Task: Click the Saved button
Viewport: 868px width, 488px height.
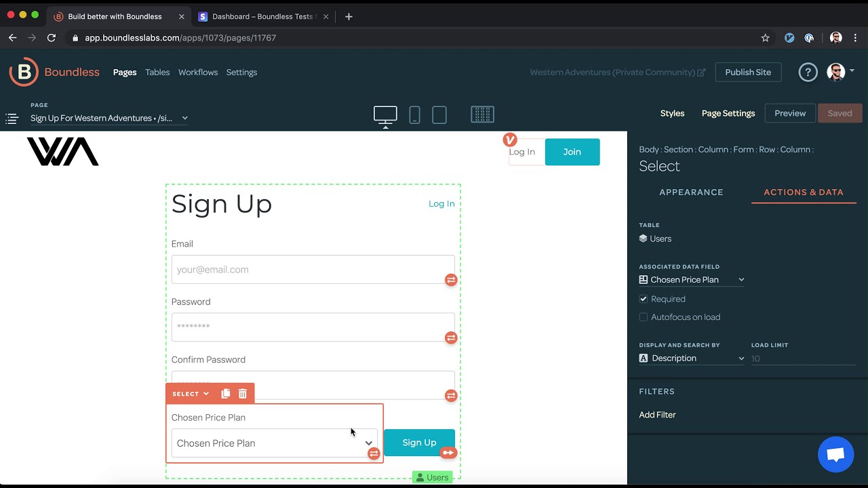Action: (x=840, y=113)
